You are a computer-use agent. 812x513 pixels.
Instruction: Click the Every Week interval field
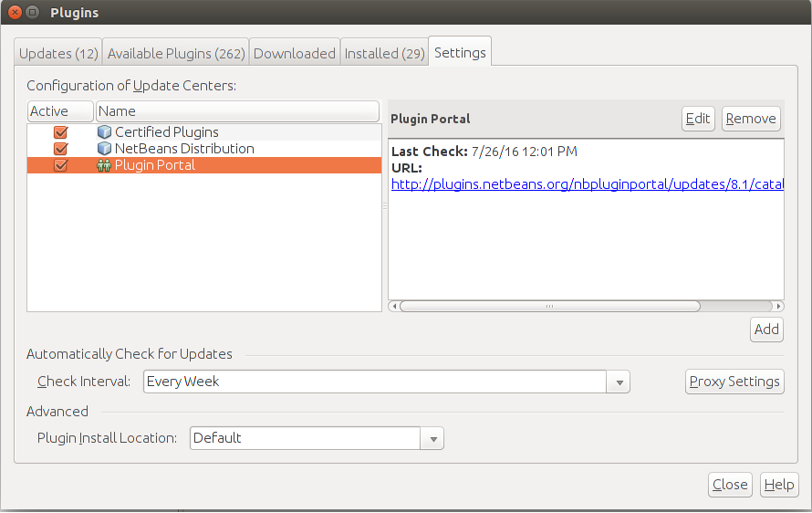(375, 382)
